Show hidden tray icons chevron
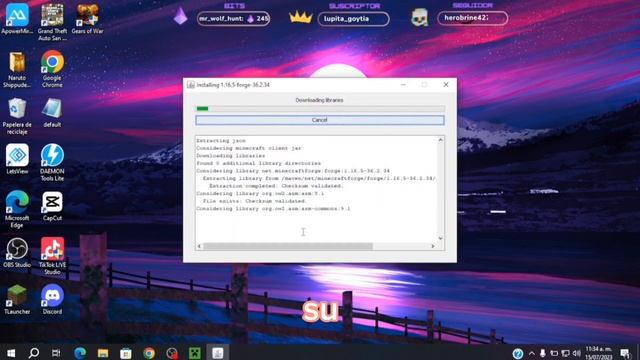Viewport: 640px width, 360px height. [x=532, y=353]
